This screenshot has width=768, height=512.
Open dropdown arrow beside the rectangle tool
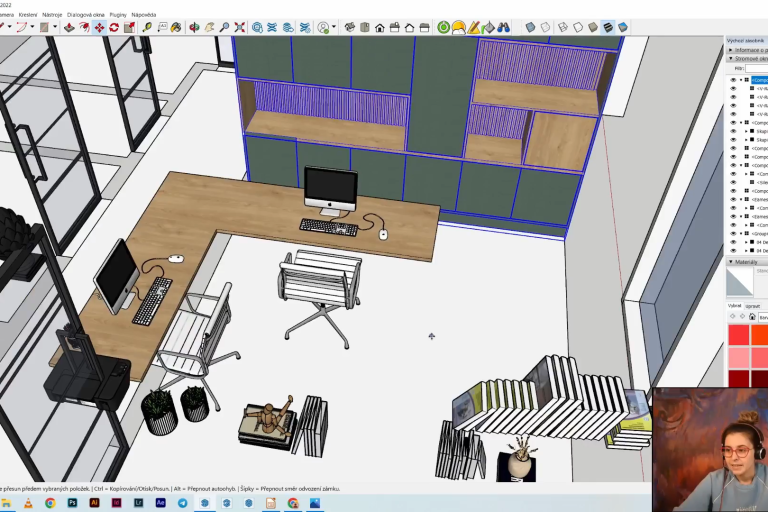(x=55, y=27)
